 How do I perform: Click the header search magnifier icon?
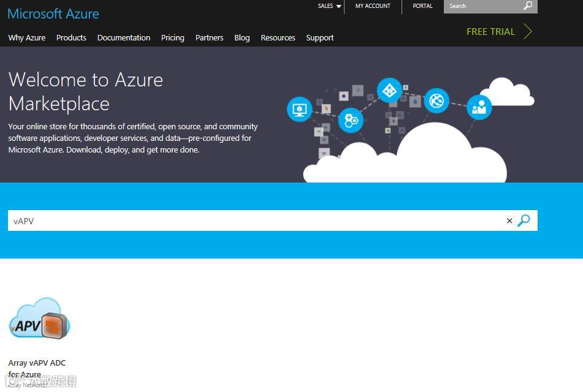528,6
